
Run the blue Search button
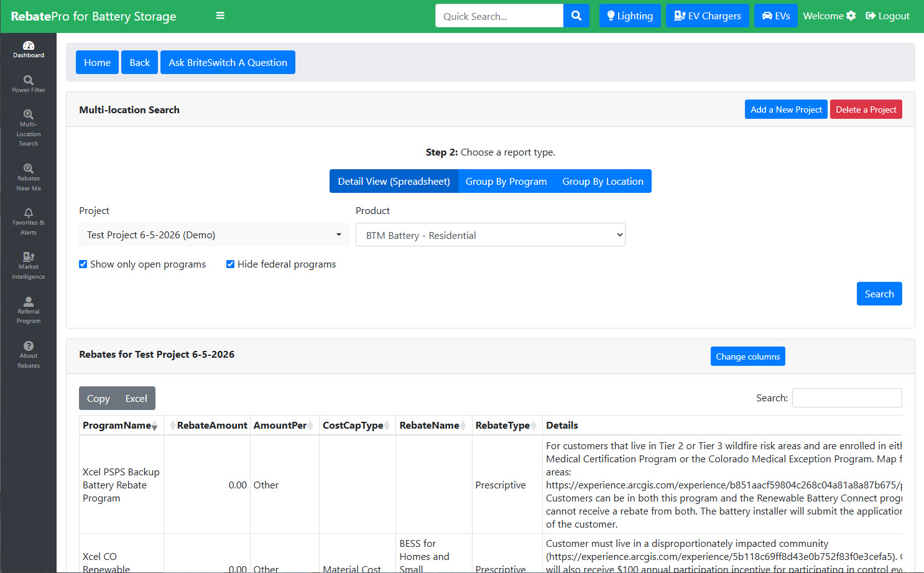coord(879,294)
